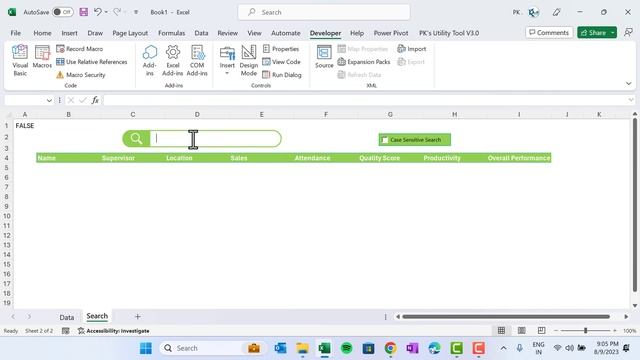Open the Power Pivot tab

[x=391, y=33]
